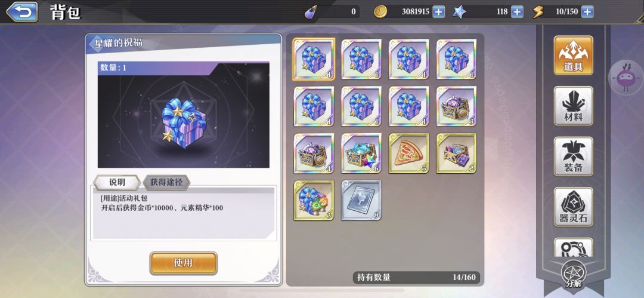The image size is (644, 298).
Task: Switch to the 说明 tab
Action: (117, 182)
